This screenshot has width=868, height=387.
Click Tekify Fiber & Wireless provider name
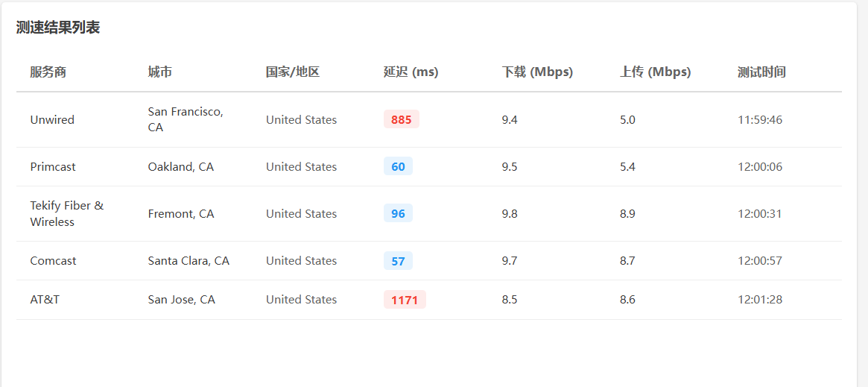point(66,213)
